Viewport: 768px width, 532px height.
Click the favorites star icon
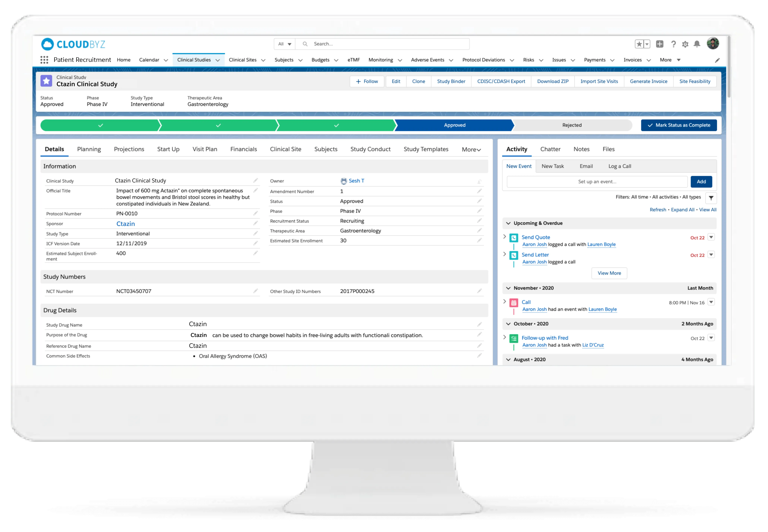click(x=639, y=44)
